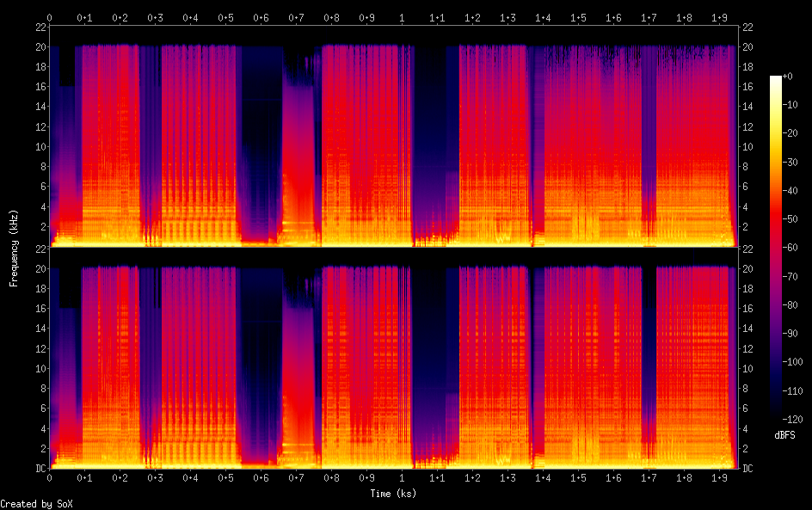
Task: Click the "dBFS" label below the color scale
Action: pos(784,436)
